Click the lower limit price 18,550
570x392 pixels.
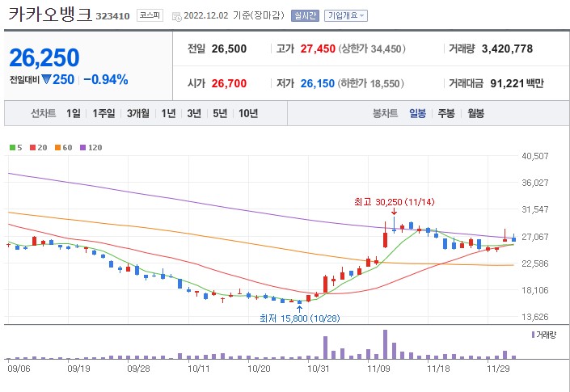[385, 83]
